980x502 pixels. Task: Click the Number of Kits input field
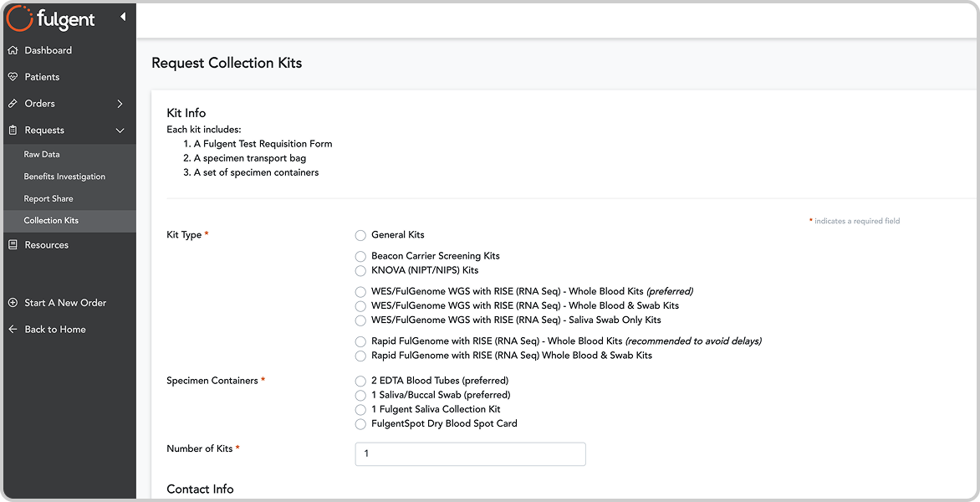[x=469, y=453]
